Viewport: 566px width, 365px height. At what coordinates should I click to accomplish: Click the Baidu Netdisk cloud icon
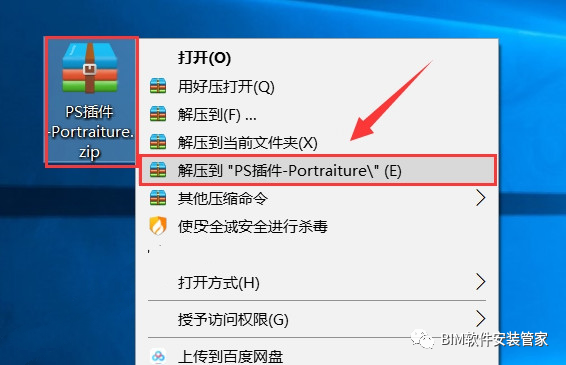pos(158,356)
